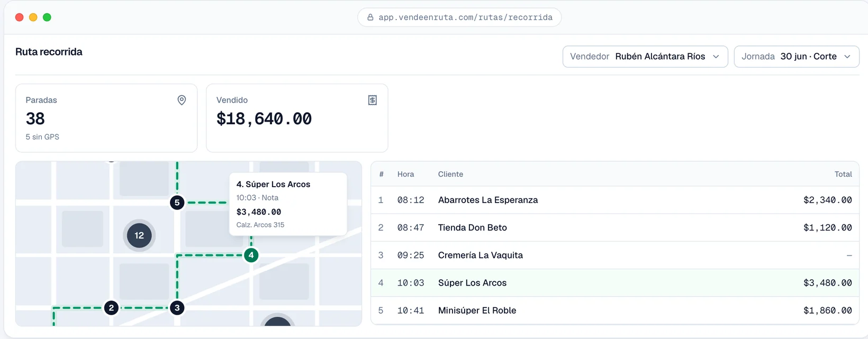Select row Cremería La Vaquita

615,255
